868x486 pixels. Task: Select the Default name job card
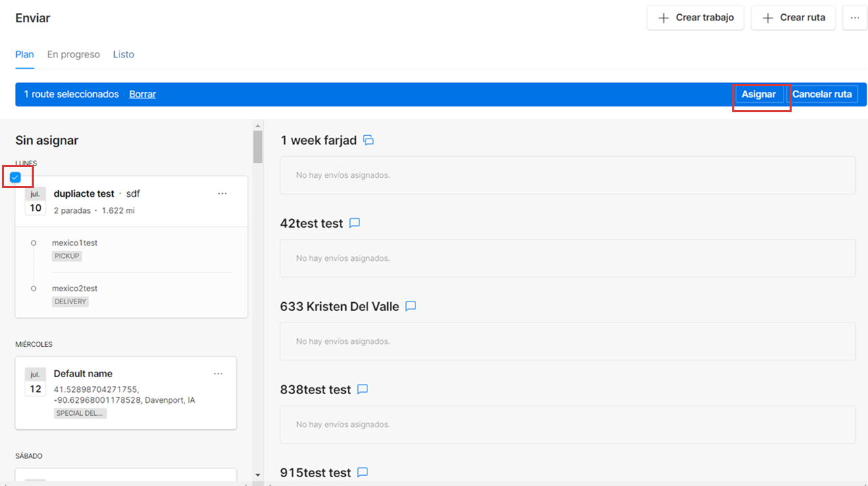tap(126, 393)
